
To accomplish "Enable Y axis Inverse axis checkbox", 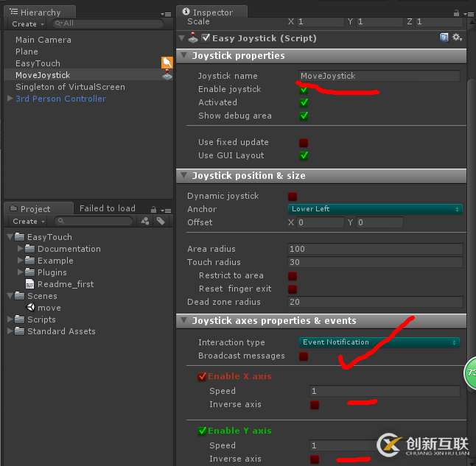I will point(315,459).
